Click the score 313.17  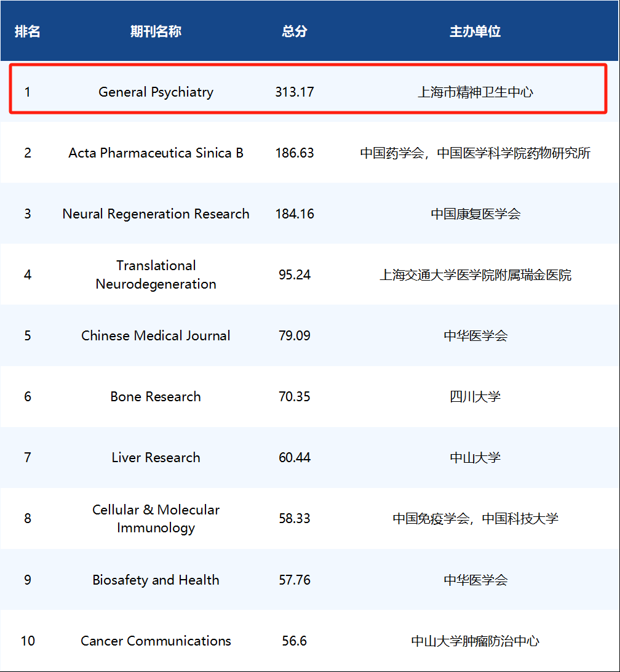295,92
